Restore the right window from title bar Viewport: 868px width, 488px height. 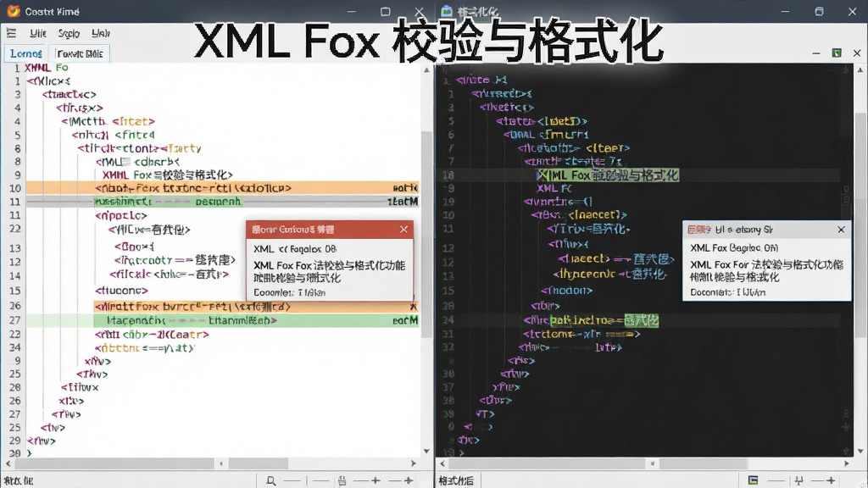pyautogui.click(x=820, y=11)
